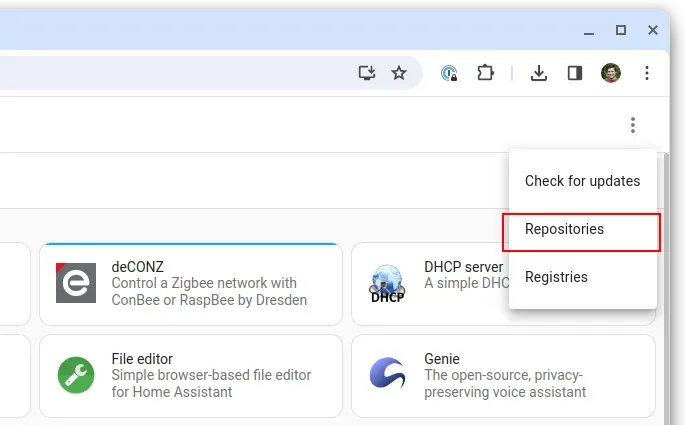Open the privacy extension icon with lock

(449, 73)
